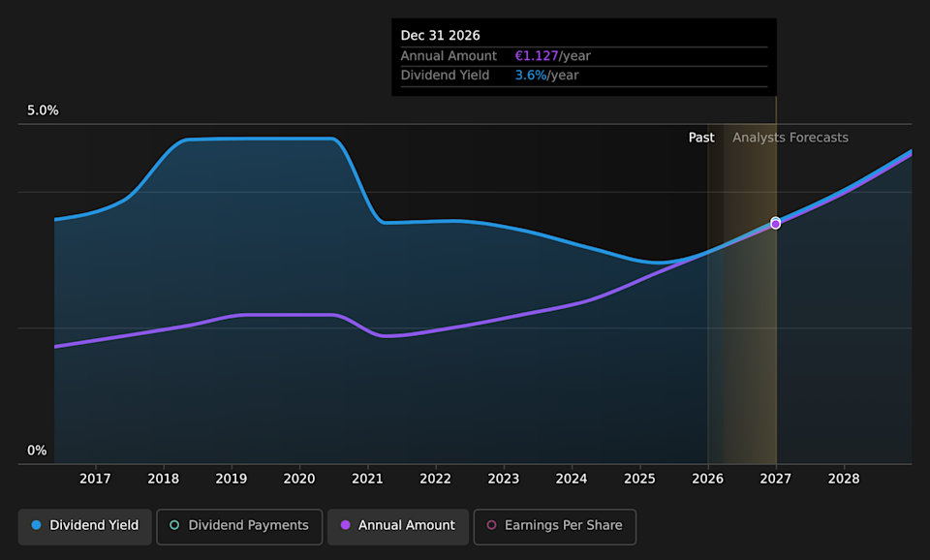Image resolution: width=930 pixels, height=560 pixels.
Task: Toggle the Dividend Yield series label
Action: click(94, 525)
